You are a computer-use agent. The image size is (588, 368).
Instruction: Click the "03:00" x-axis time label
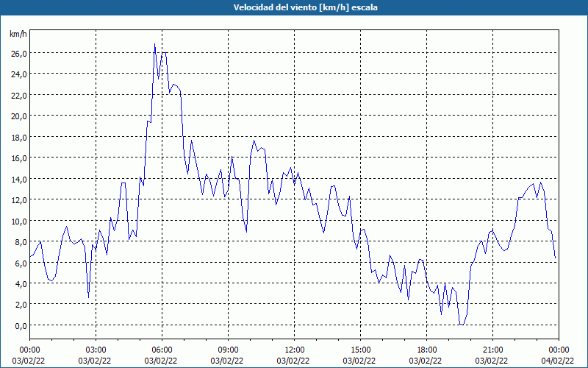coord(96,350)
